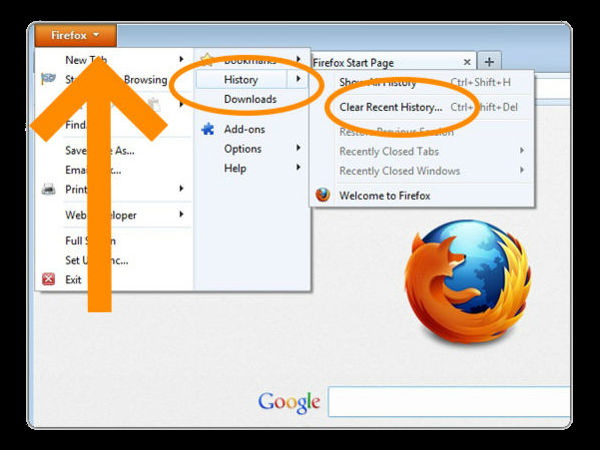Expand the Options submenu arrow

pyautogui.click(x=298, y=148)
